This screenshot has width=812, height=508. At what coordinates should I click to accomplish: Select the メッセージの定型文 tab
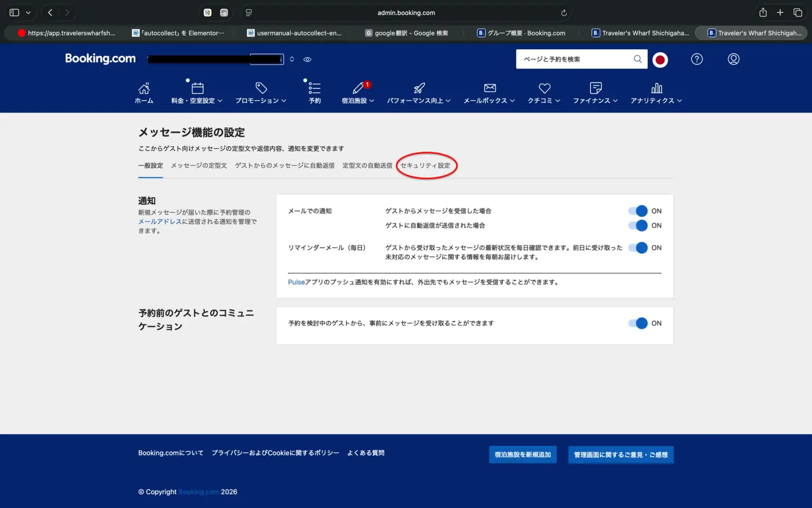tap(199, 166)
